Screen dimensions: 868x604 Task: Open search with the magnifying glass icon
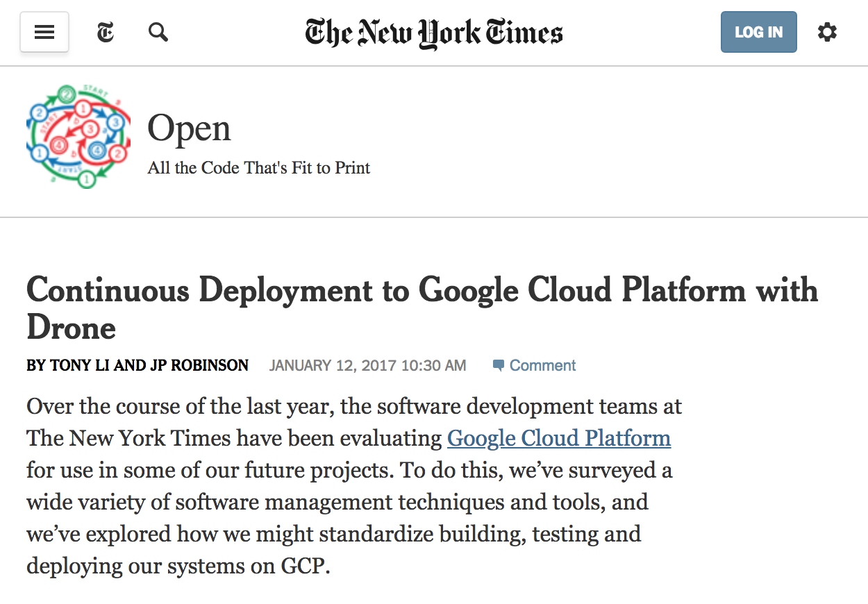tap(158, 32)
